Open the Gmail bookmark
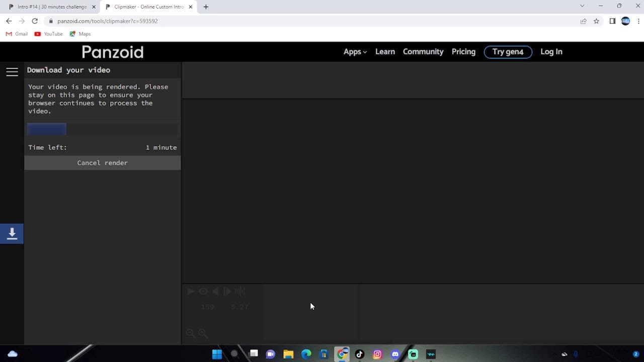Viewport: 644px width, 362px height. point(17,34)
